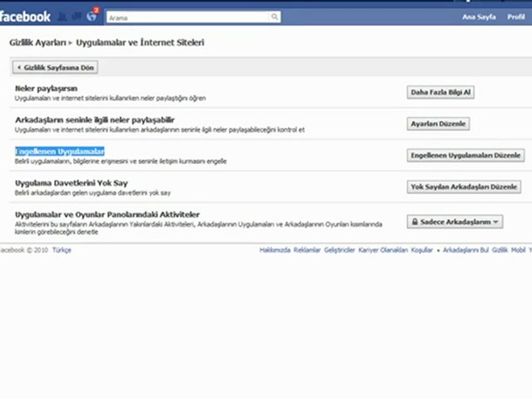Click the Ayarları Düzenle button
The height and width of the screenshot is (399, 532).
click(438, 124)
